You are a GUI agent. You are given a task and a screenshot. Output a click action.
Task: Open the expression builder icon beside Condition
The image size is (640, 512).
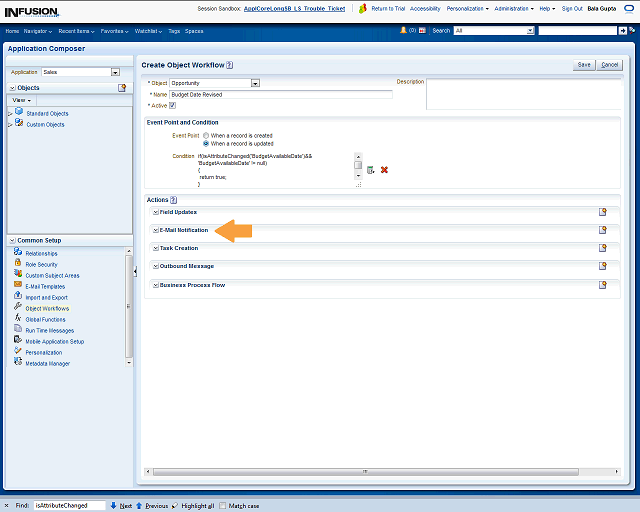coord(370,170)
